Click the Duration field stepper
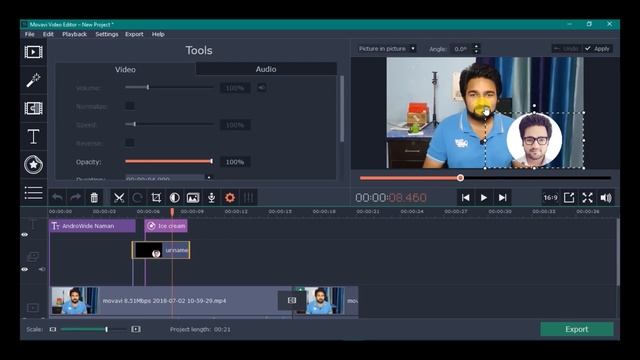The image size is (640, 360). [x=209, y=178]
